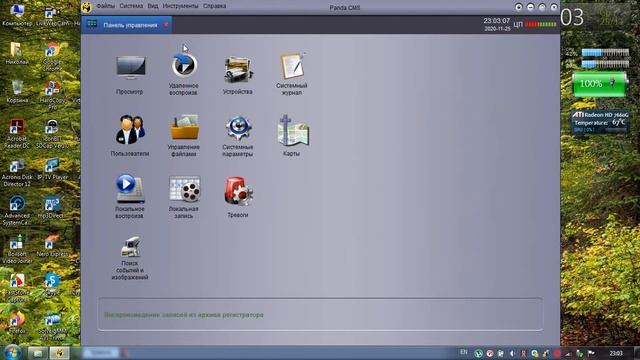The height and width of the screenshot is (360, 640).
Task: Open the Файлы menu
Action: tap(106, 6)
